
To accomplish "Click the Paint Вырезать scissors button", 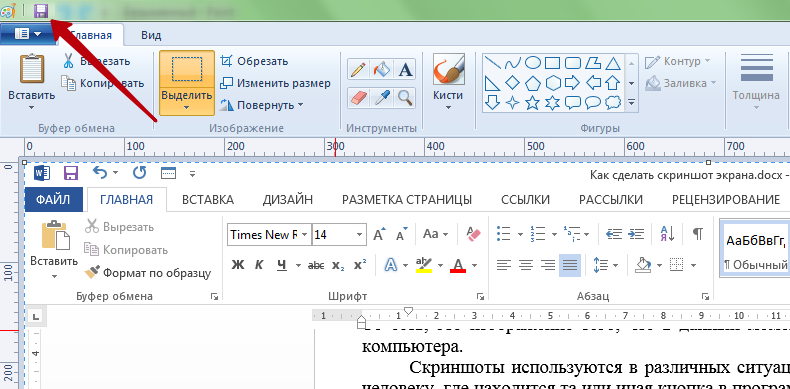I will [96, 61].
